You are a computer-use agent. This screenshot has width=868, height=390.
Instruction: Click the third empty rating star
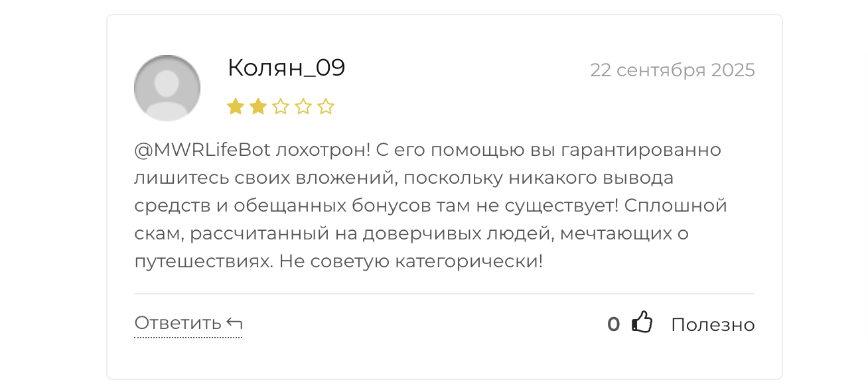pyautogui.click(x=281, y=107)
